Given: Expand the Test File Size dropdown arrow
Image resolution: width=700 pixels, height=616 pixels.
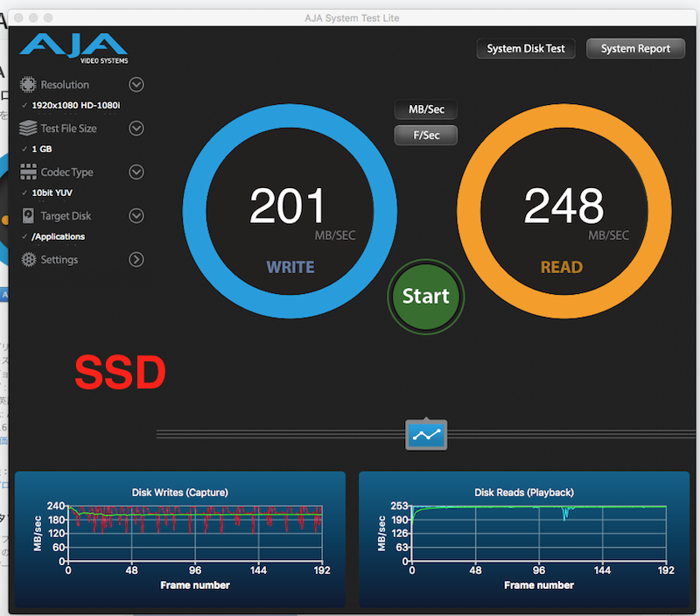Looking at the screenshot, I should point(136,129).
